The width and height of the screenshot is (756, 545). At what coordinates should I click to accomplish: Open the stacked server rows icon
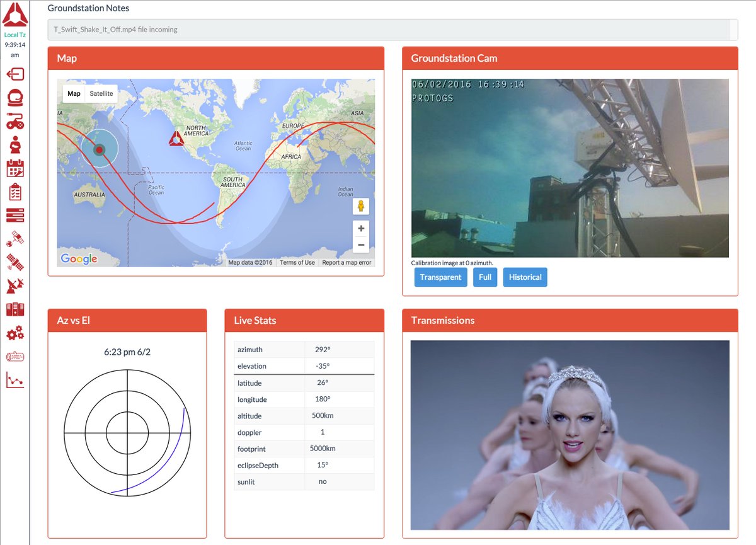pyautogui.click(x=15, y=215)
